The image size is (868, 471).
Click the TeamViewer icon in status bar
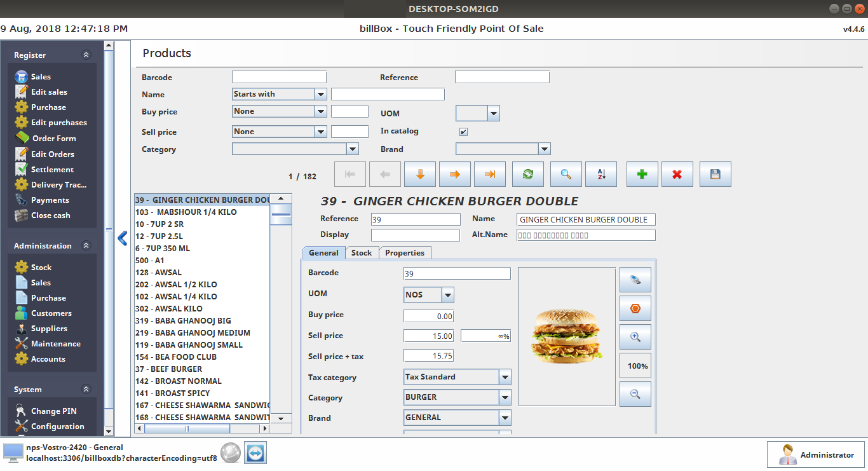(255, 453)
